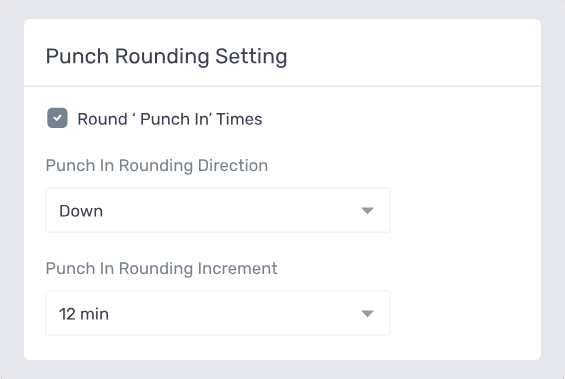Click the Punch Rounding Setting heading

click(x=166, y=57)
